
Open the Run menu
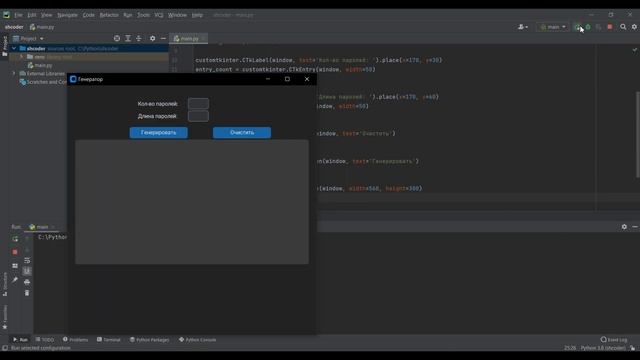coord(128,15)
